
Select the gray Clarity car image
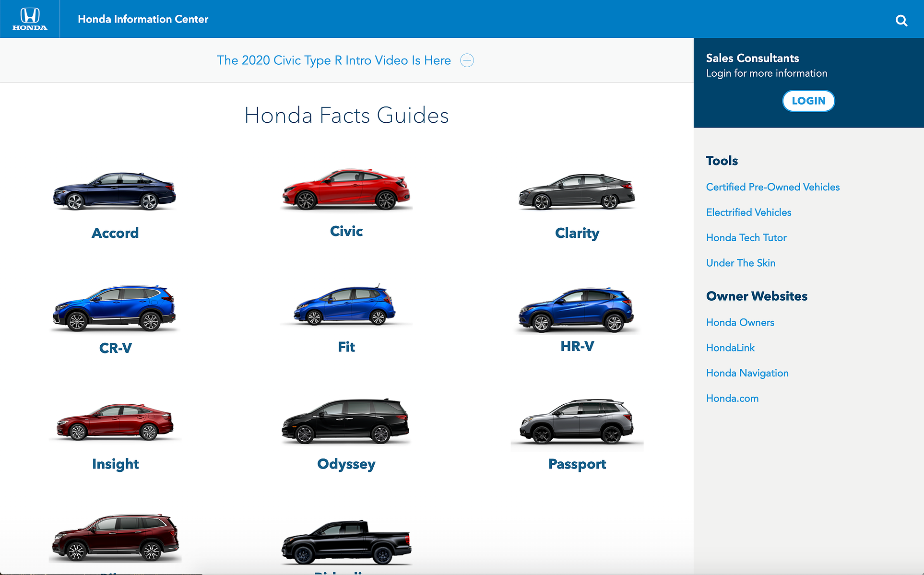[577, 191]
